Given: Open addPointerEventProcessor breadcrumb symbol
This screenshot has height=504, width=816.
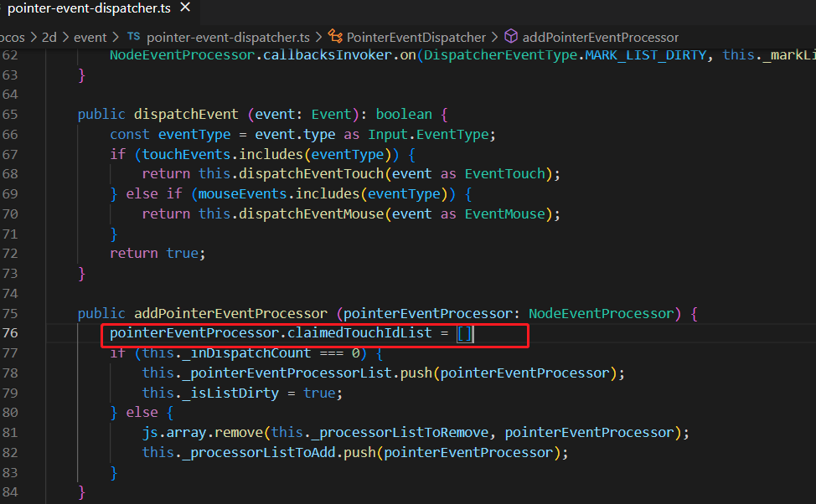Looking at the screenshot, I should tap(600, 38).
